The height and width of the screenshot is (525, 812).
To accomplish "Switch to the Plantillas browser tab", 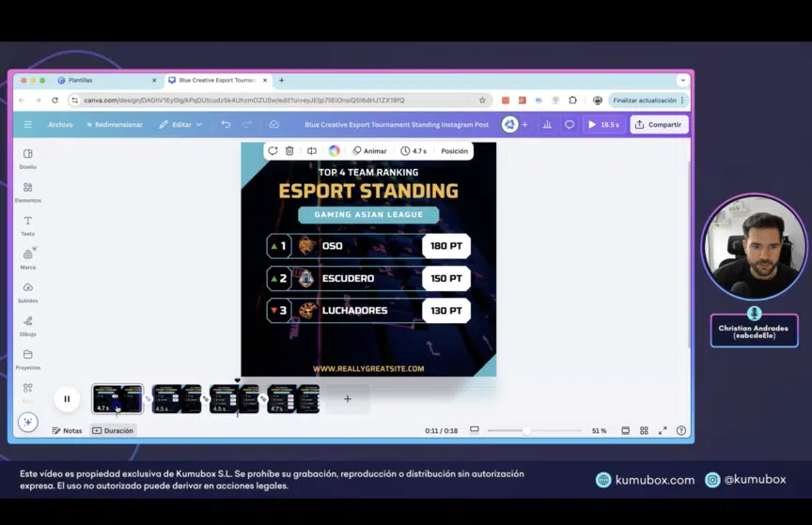I will click(107, 80).
